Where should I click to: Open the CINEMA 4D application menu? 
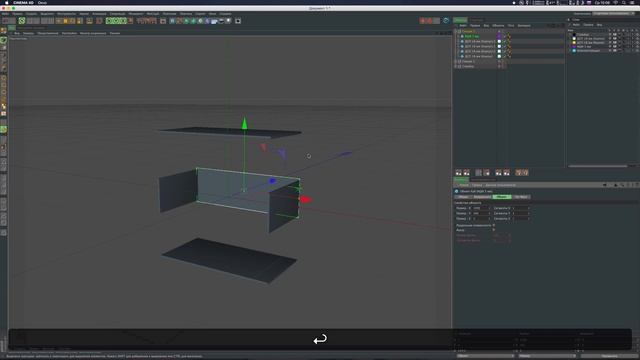click(x=23, y=2)
